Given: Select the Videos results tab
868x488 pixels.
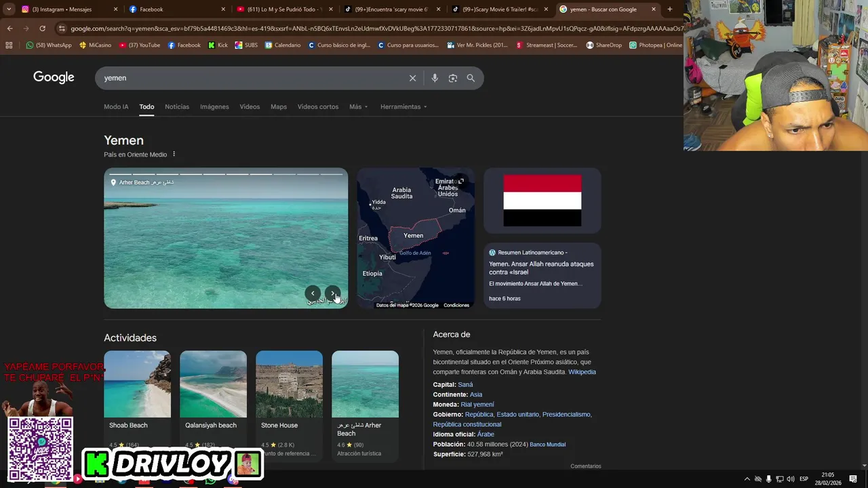Looking at the screenshot, I should click(x=250, y=106).
